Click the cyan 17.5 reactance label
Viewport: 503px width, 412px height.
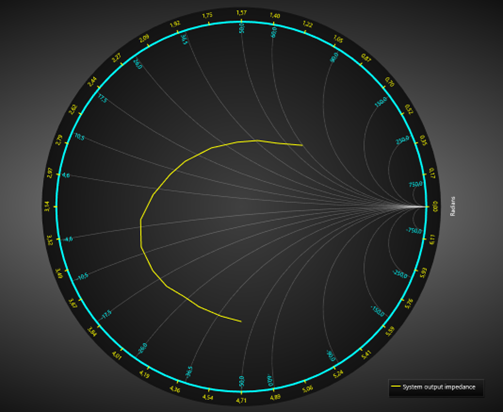click(103, 99)
